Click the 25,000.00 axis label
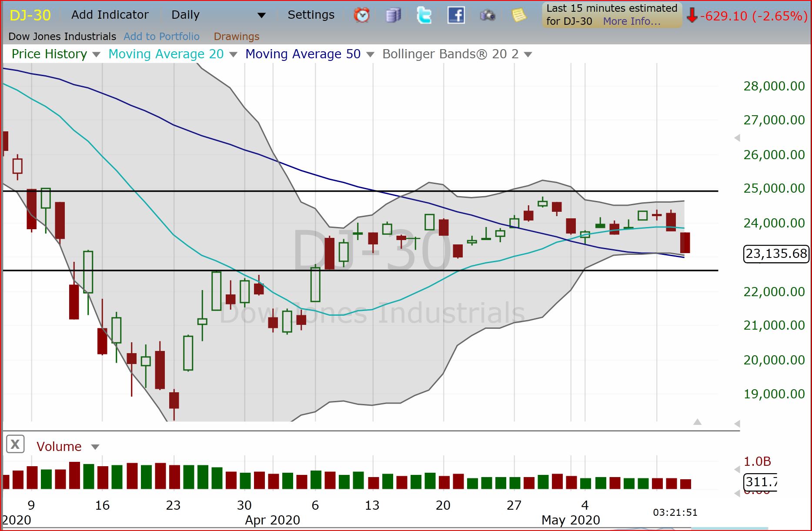This screenshot has height=531, width=812. (x=774, y=188)
